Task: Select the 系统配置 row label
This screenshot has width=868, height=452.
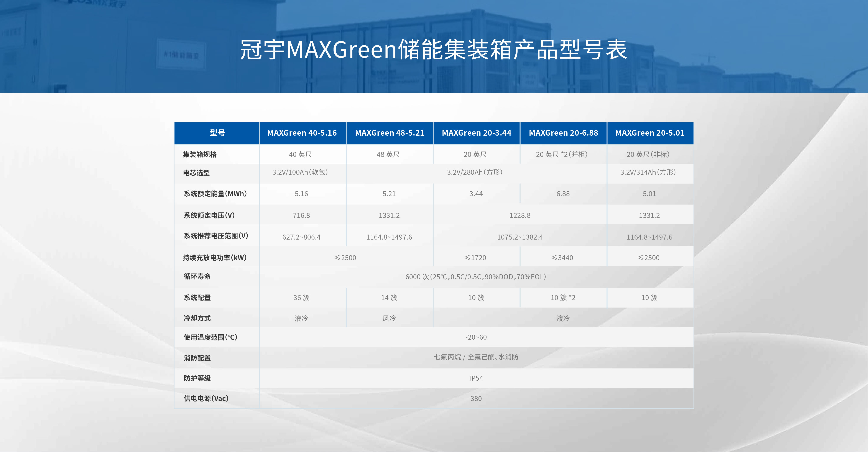Action: pyautogui.click(x=197, y=298)
